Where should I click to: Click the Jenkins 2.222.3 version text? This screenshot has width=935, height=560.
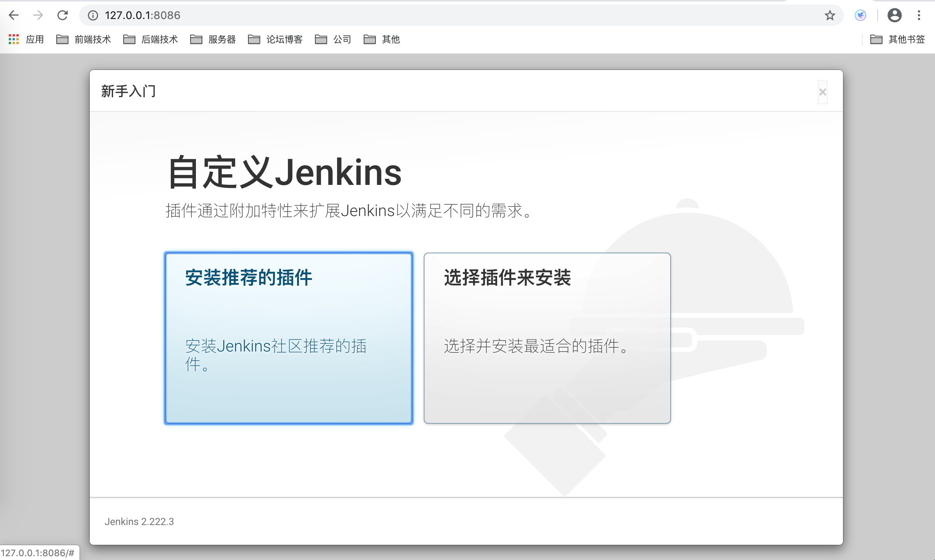pos(139,522)
